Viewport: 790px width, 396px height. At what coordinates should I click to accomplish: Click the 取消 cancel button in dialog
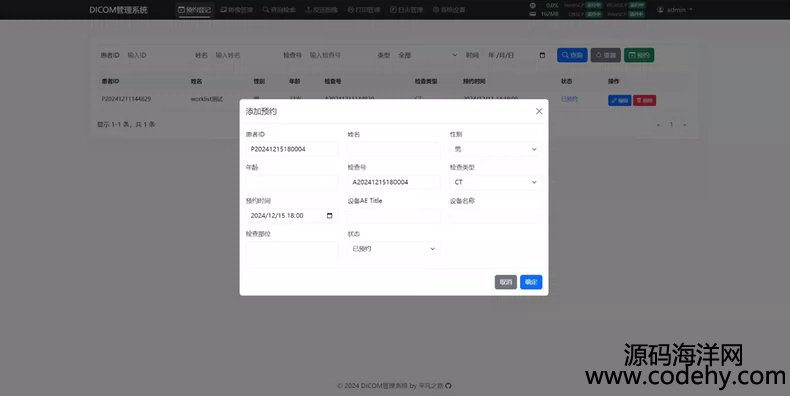[x=506, y=282]
